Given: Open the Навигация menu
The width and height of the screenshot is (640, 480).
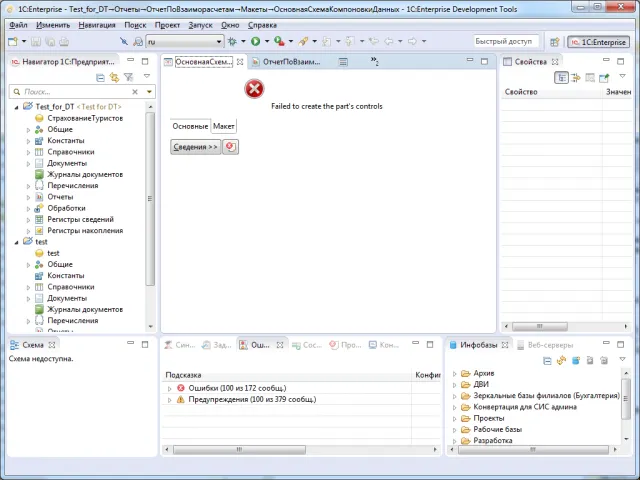Looking at the screenshot, I should tap(97, 25).
